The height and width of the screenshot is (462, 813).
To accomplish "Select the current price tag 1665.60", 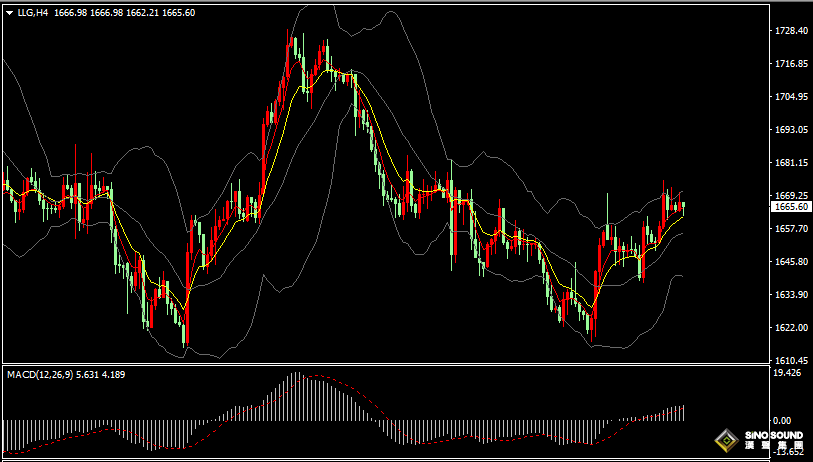I will click(791, 206).
